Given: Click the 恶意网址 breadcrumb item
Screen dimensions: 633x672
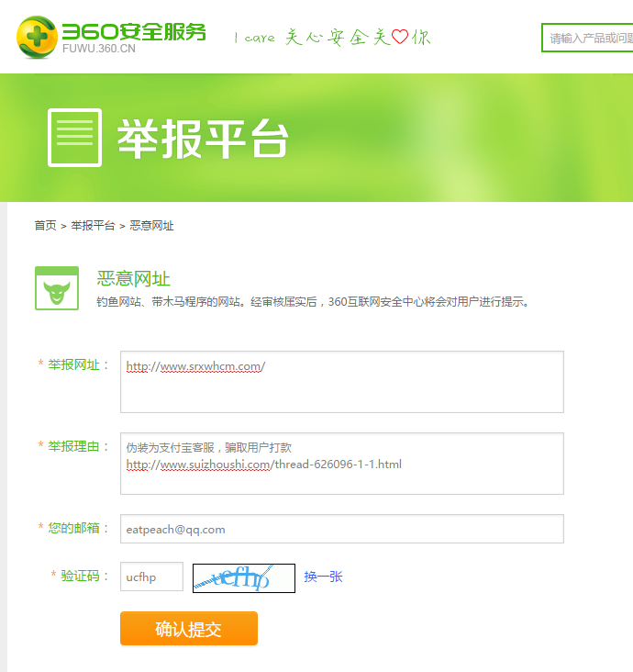Looking at the screenshot, I should point(151,226).
